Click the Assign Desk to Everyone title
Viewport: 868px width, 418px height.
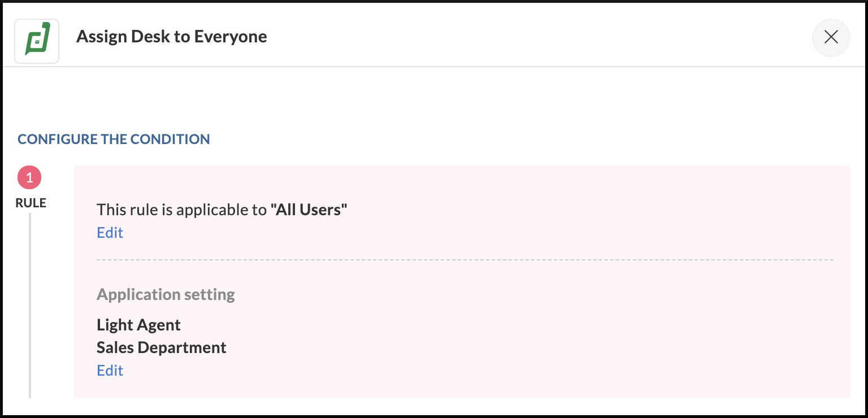click(x=171, y=37)
